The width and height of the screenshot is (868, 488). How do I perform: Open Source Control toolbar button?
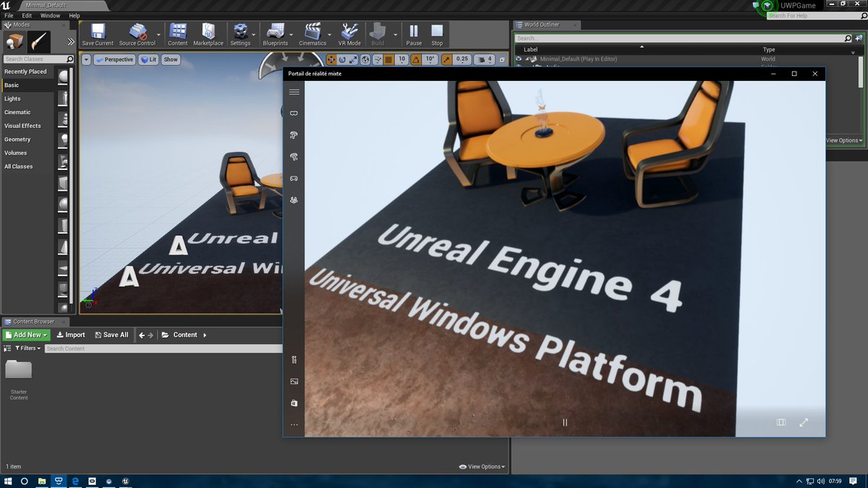pyautogui.click(x=137, y=35)
